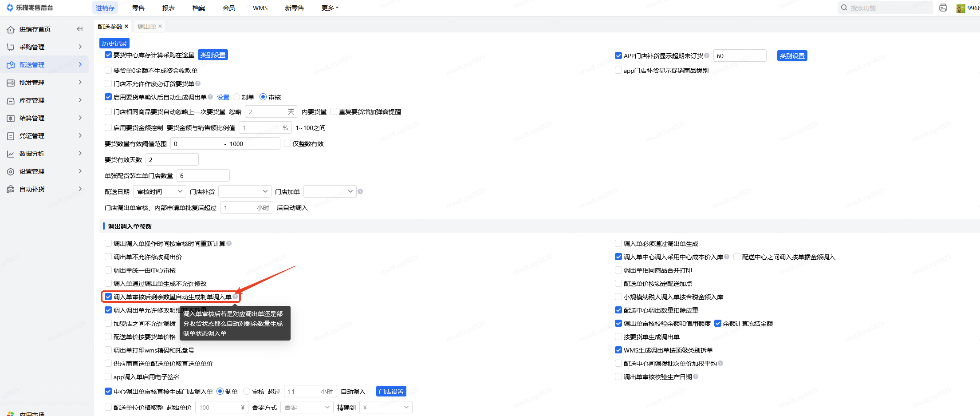Click the 要货有效天数 input field

coord(172,159)
